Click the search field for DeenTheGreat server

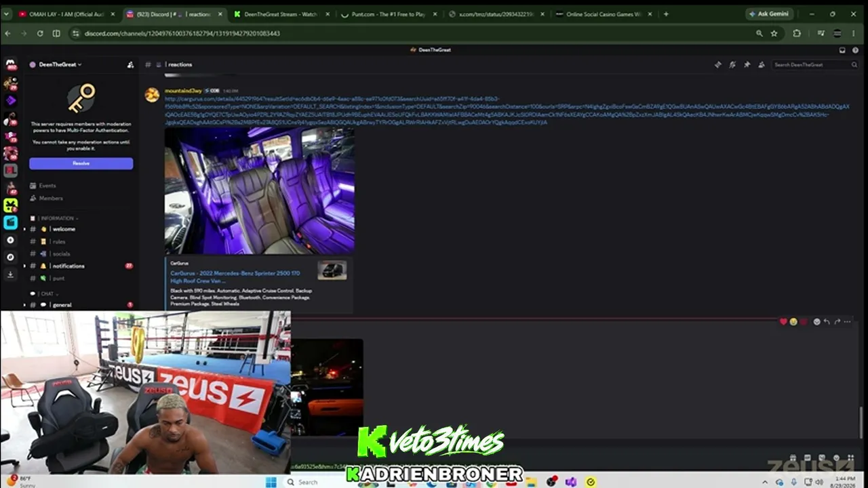pyautogui.click(x=816, y=65)
